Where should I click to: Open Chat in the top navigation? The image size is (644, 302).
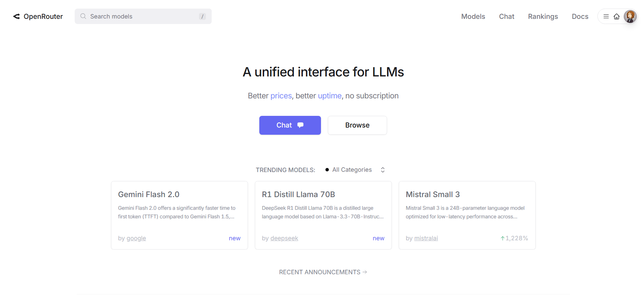[x=507, y=16]
